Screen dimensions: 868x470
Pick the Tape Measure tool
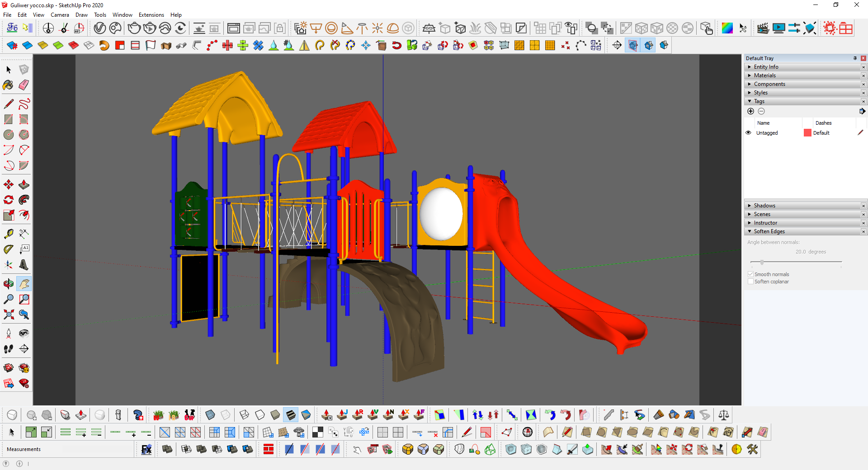9,234
